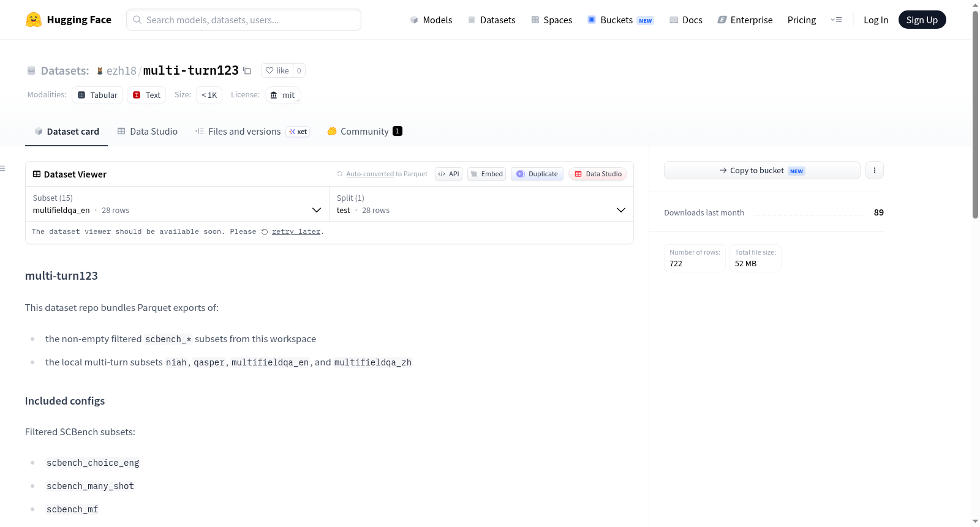Image resolution: width=980 pixels, height=527 pixels.
Task: Open the Files and versions tab
Action: pos(252,131)
